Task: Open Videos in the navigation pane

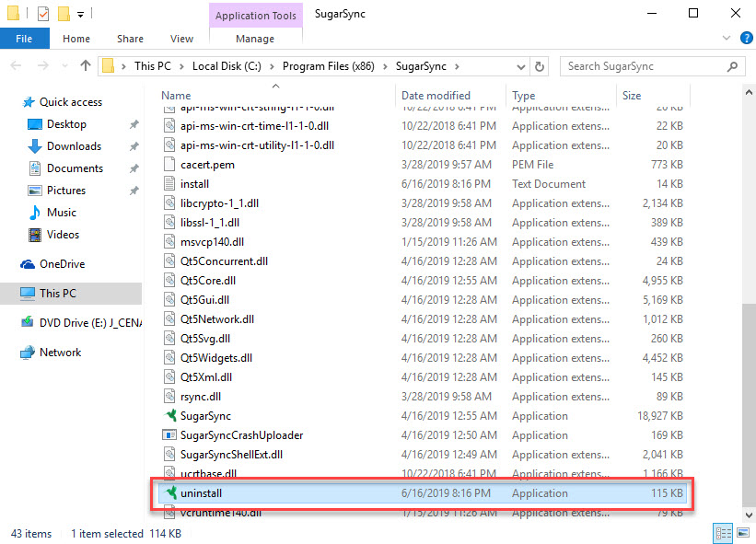Action: (63, 235)
